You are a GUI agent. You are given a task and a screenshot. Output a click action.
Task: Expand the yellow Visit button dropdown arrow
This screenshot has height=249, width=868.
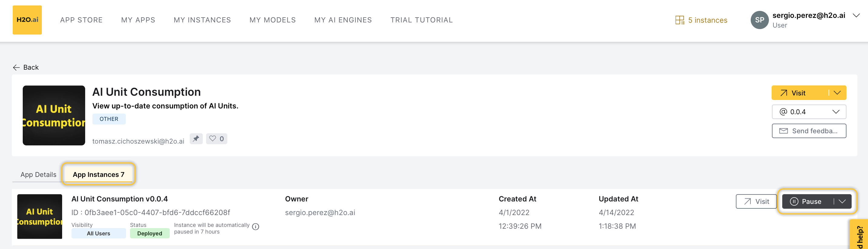837,93
